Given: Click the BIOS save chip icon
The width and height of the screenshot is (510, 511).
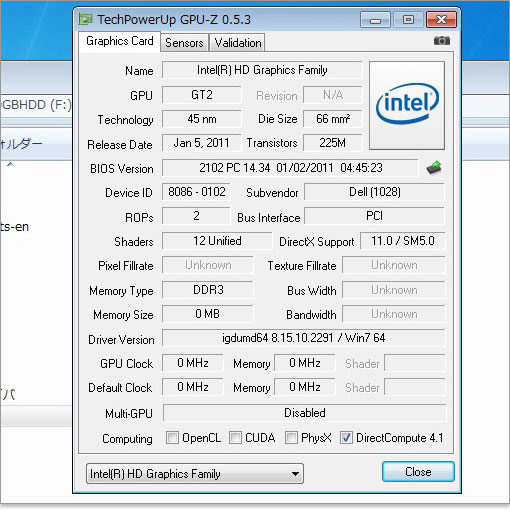Looking at the screenshot, I should pyautogui.click(x=434, y=168).
